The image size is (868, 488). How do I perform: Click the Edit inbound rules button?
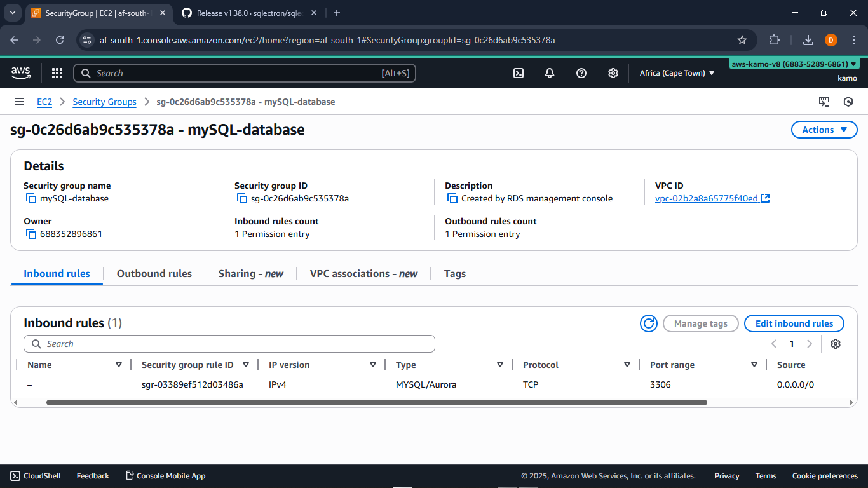794,323
